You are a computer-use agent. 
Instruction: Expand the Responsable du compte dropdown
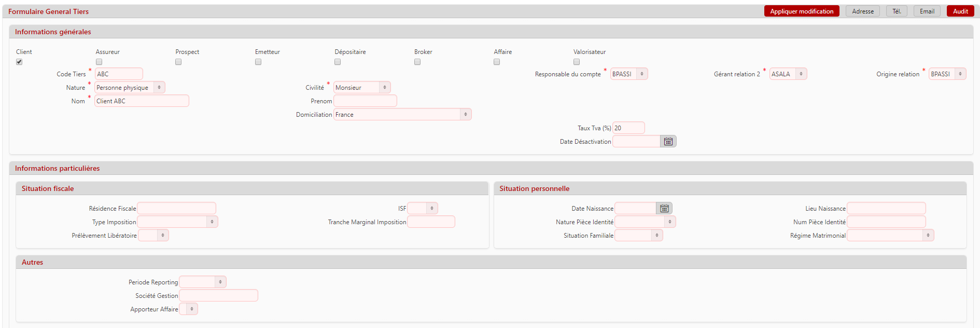629,74
